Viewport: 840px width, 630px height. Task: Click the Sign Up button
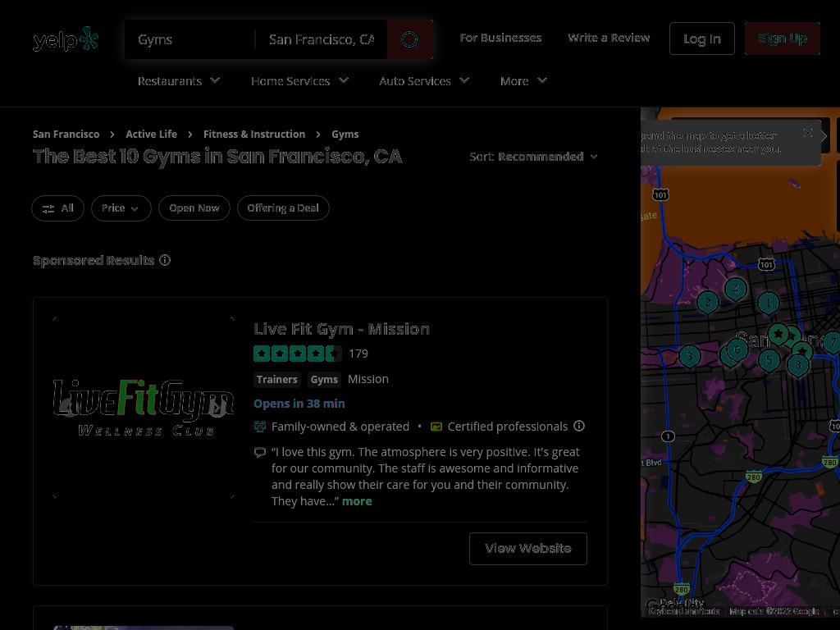[782, 39]
